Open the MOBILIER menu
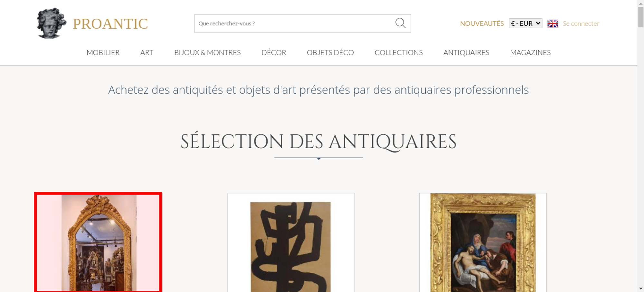644x292 pixels. coord(103,52)
